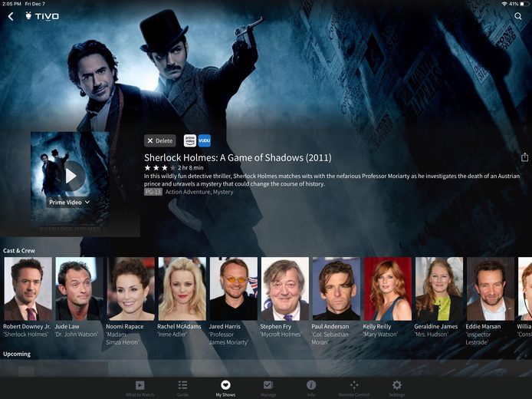
Task: Select the Vudu provider icon
Action: pos(204,140)
